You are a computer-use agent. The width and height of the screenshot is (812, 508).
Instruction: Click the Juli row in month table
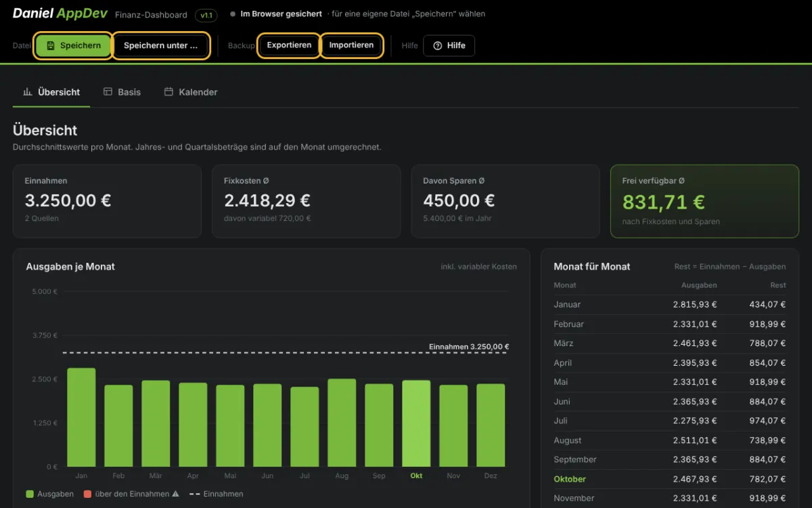[670, 421]
